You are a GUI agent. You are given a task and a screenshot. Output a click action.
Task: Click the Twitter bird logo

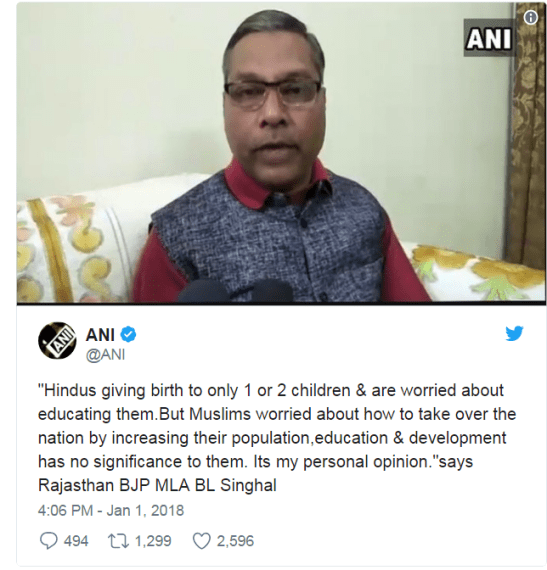(514, 333)
